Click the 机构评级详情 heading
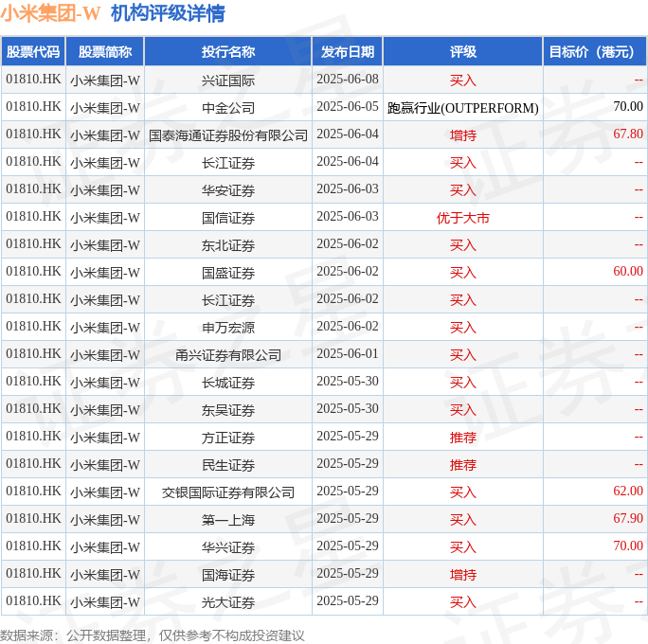The height and width of the screenshot is (644, 648). coord(168,13)
